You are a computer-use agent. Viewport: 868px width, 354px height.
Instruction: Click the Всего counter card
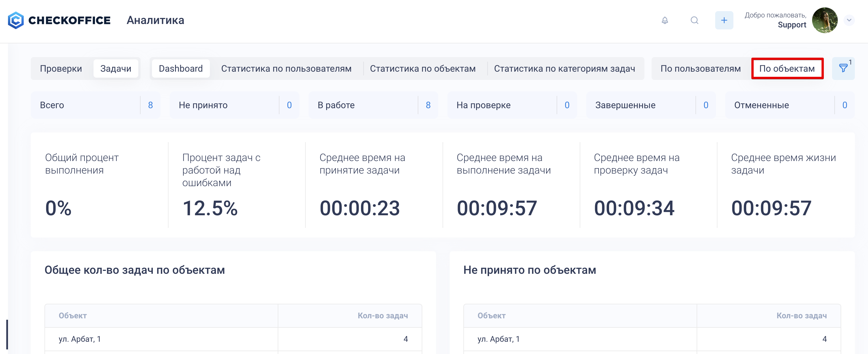tap(95, 105)
